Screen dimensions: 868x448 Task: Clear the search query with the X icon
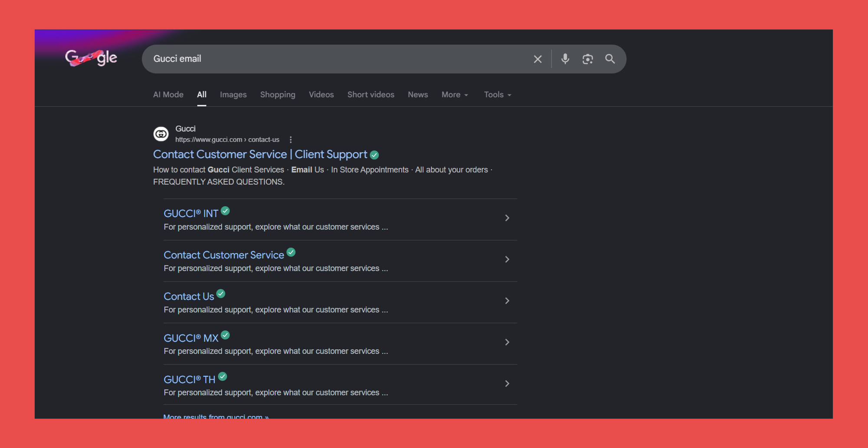537,59
